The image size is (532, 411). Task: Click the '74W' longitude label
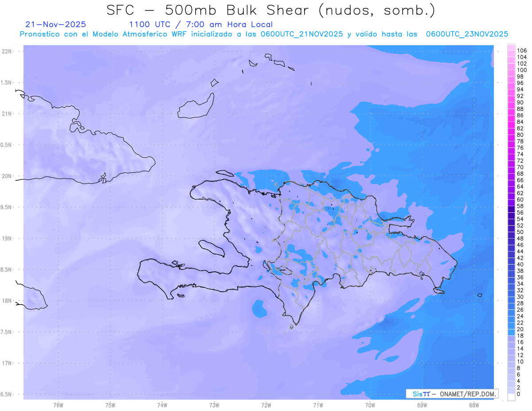coord(162,405)
